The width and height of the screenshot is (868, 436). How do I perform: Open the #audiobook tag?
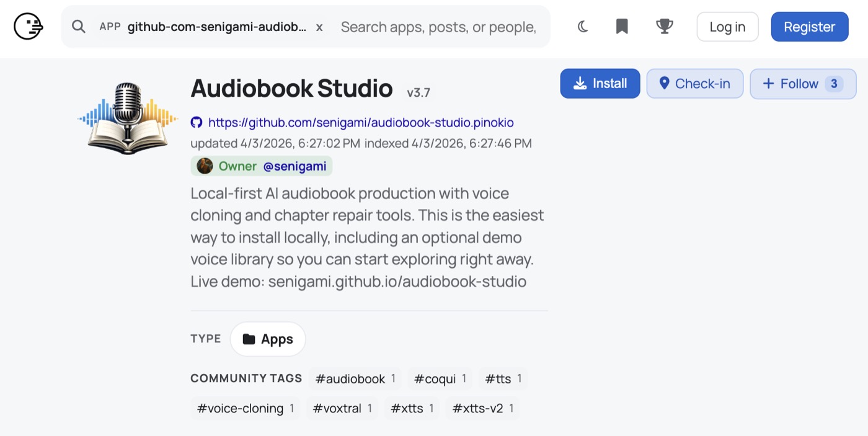[x=355, y=378]
